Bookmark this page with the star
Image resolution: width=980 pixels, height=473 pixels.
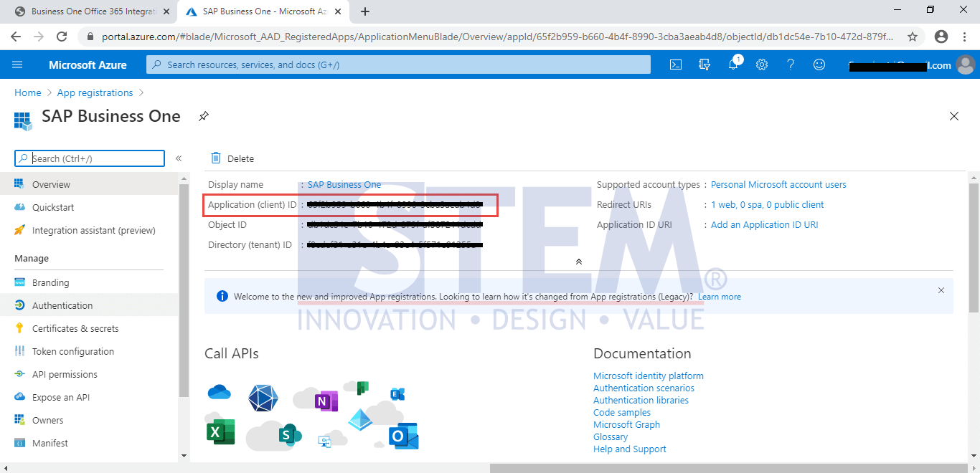(x=913, y=37)
